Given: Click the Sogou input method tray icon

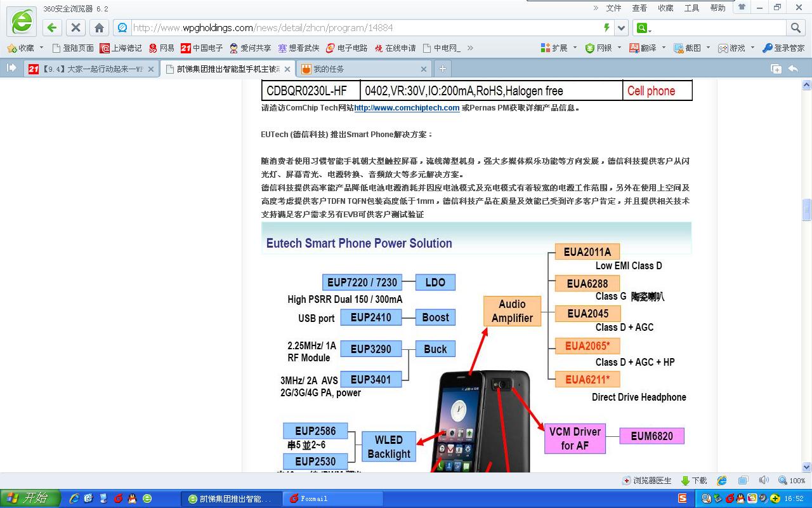Looking at the screenshot, I should point(683,499).
